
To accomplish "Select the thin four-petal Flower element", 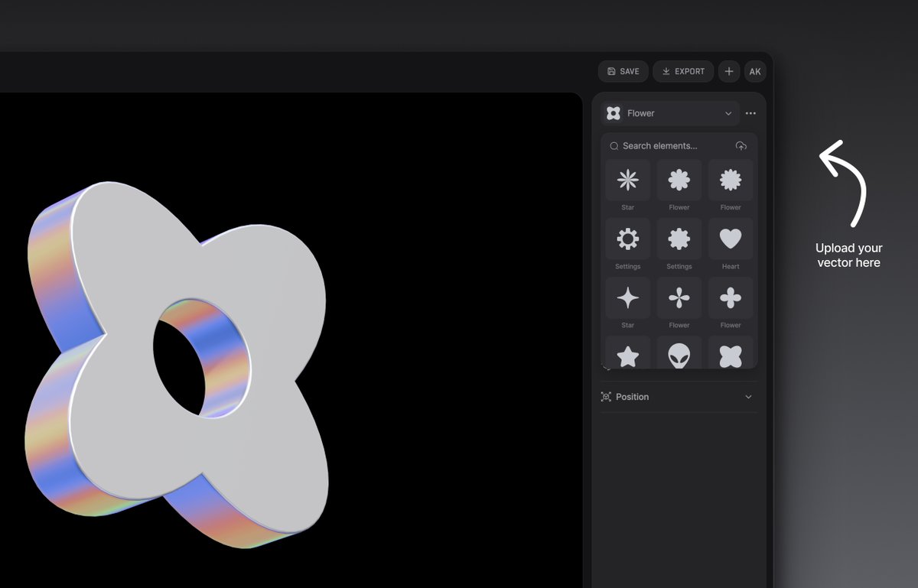I will 679,297.
